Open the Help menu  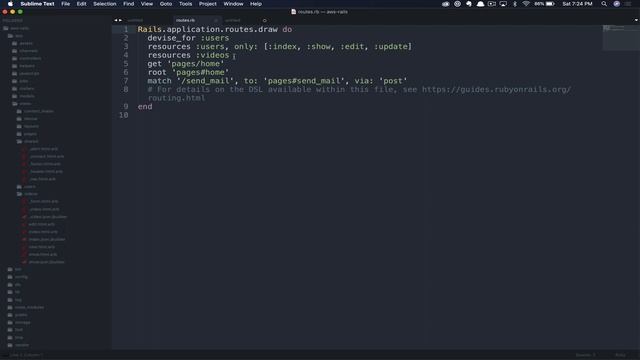coord(256,4)
